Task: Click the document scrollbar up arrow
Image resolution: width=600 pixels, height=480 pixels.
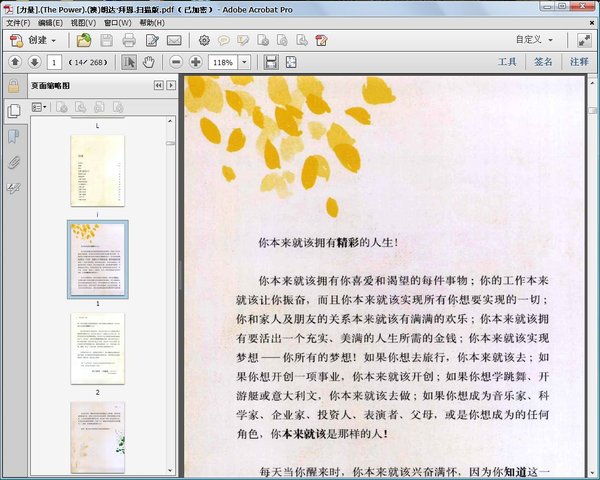Action: coord(592,82)
